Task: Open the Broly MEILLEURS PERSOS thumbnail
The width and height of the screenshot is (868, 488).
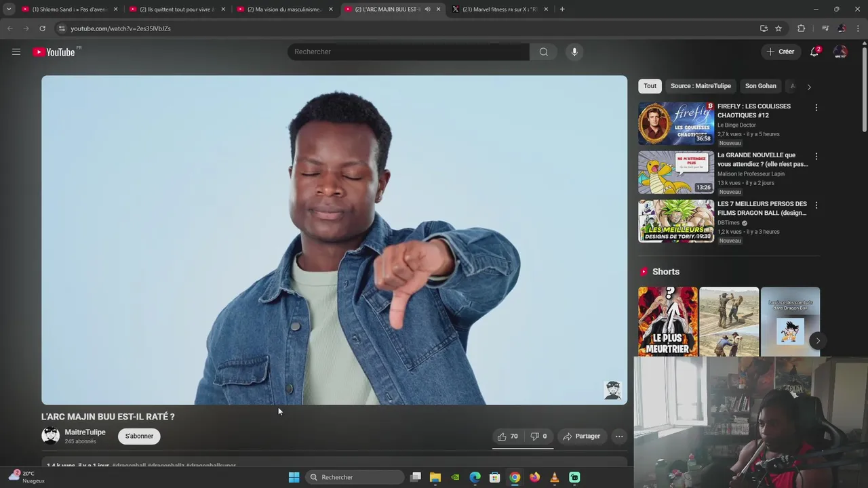Action: 676,221
